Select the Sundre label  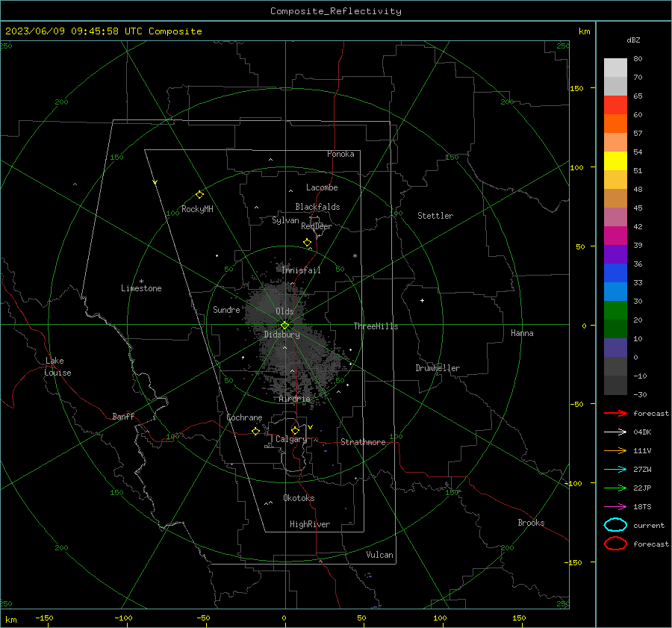pos(226,309)
